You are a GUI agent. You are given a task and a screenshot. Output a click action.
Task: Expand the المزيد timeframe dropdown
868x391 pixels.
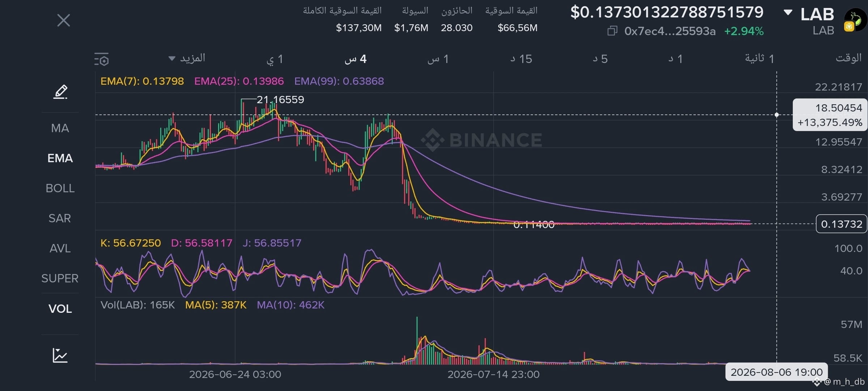(x=187, y=58)
